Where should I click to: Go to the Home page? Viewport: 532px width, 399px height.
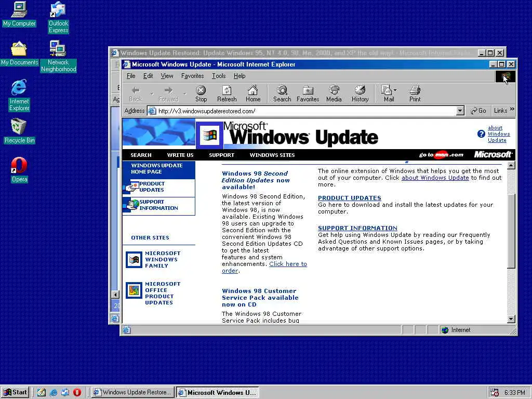253,94
